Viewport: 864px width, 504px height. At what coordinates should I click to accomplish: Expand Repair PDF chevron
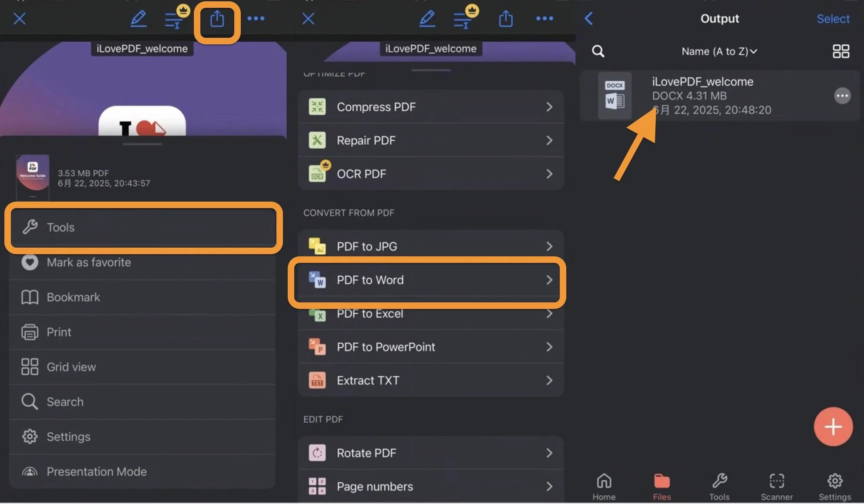(549, 140)
